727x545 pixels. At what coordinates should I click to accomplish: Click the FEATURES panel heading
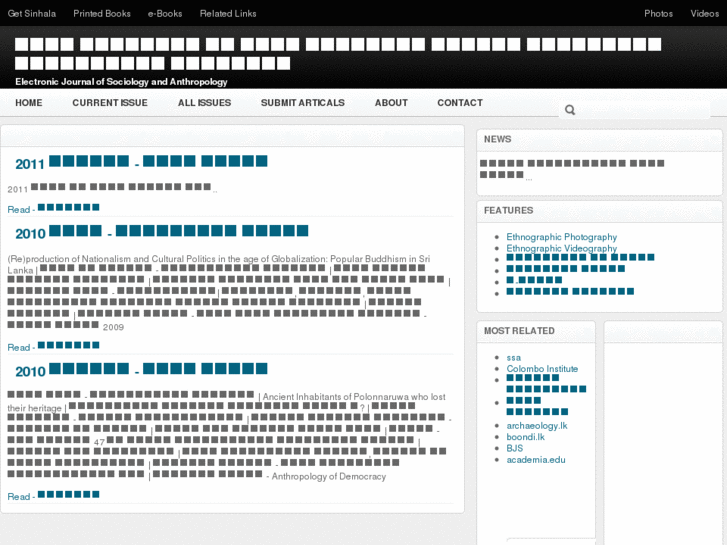tap(508, 210)
